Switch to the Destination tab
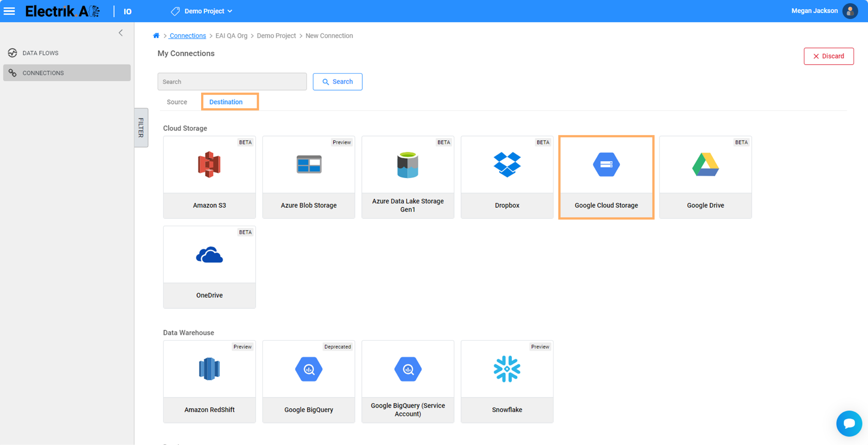 tap(226, 102)
